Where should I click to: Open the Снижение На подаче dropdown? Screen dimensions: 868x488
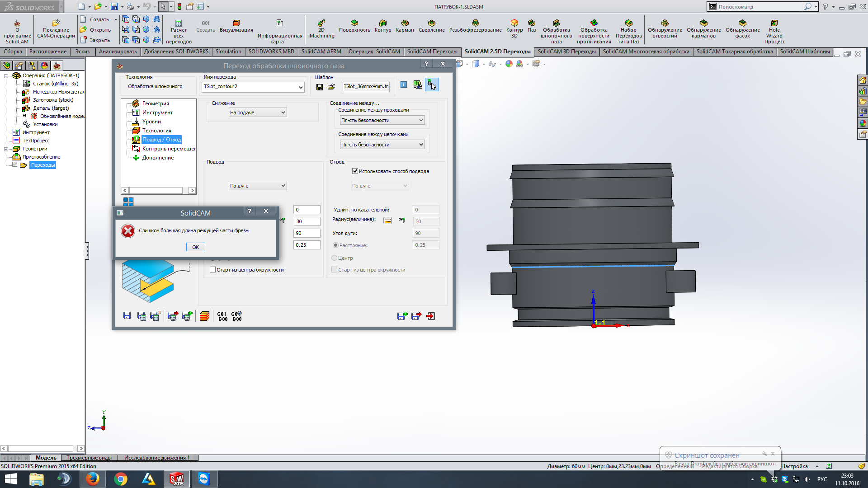[x=258, y=113]
